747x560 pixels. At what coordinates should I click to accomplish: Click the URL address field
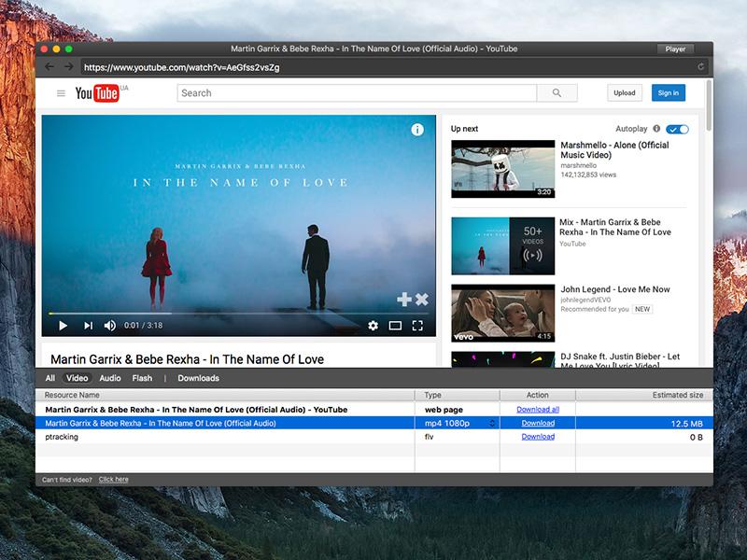pyautogui.click(x=386, y=67)
